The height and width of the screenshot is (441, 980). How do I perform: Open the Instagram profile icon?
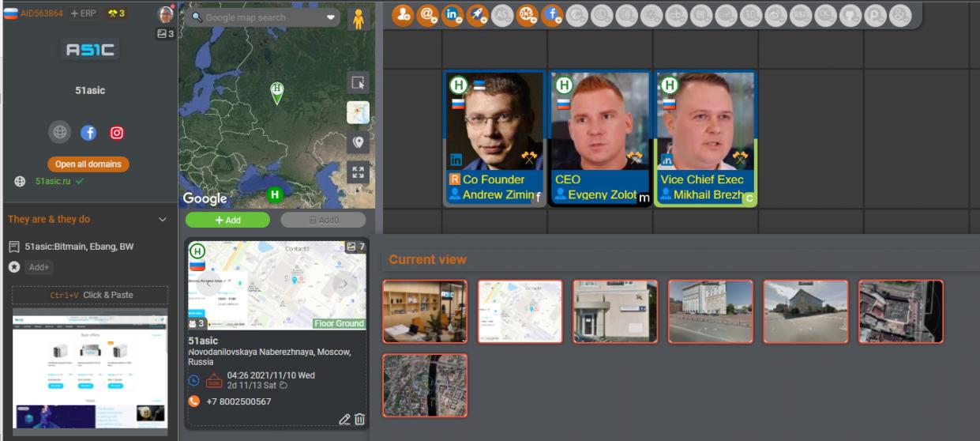(x=117, y=133)
